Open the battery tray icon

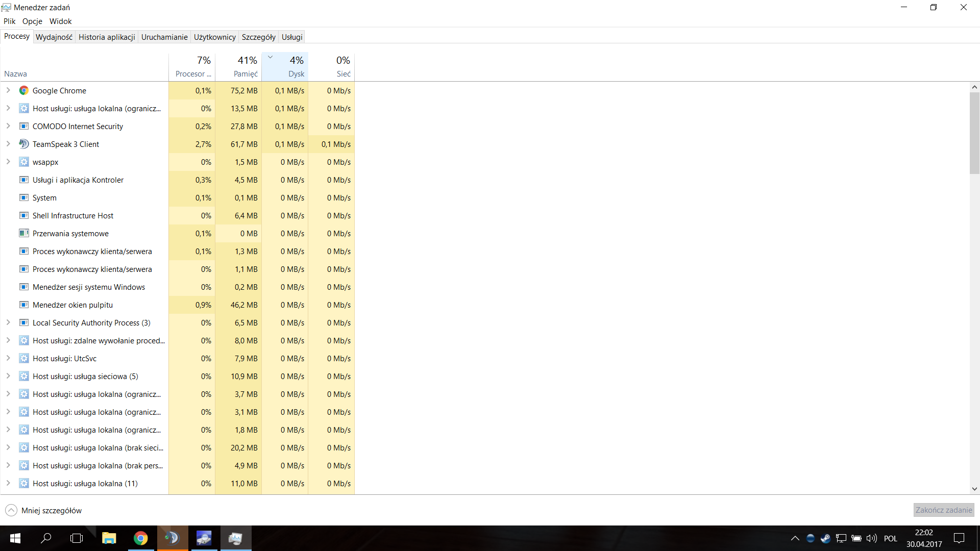[x=856, y=538]
